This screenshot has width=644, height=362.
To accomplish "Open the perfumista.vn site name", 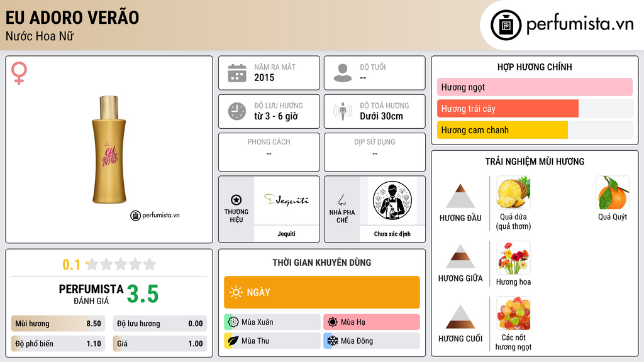I will click(580, 25).
